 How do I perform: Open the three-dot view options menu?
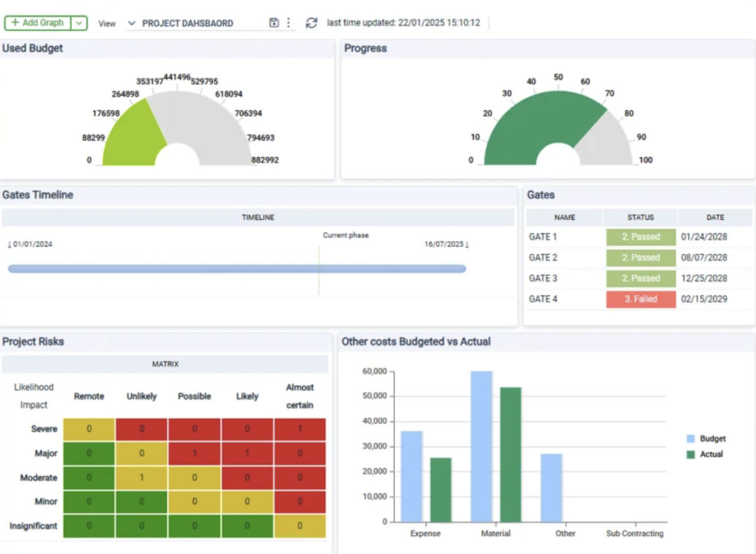coord(288,23)
